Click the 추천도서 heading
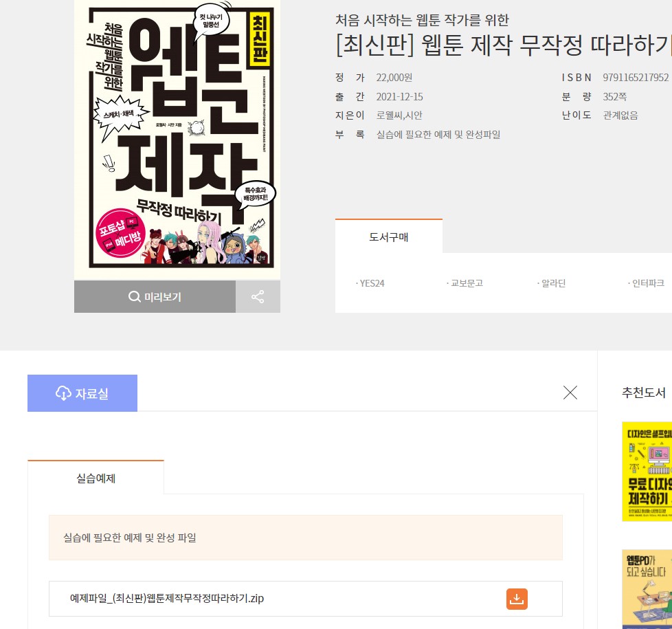Screen dimensions: 672x629 (x=644, y=393)
